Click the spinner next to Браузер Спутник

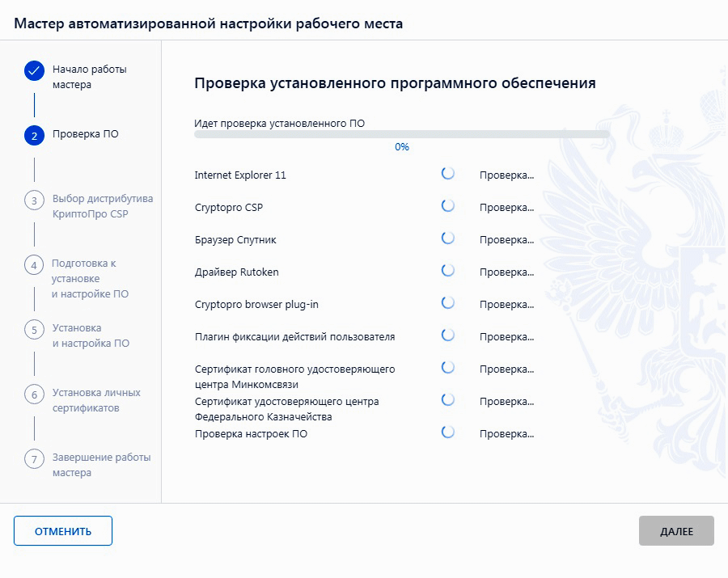(x=448, y=238)
